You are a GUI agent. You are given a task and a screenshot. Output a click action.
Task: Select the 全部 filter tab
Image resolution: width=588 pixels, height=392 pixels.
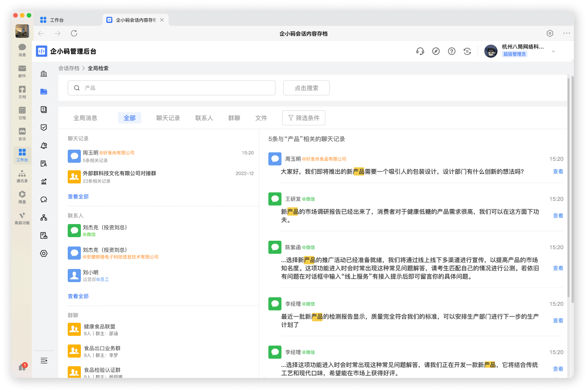[129, 118]
